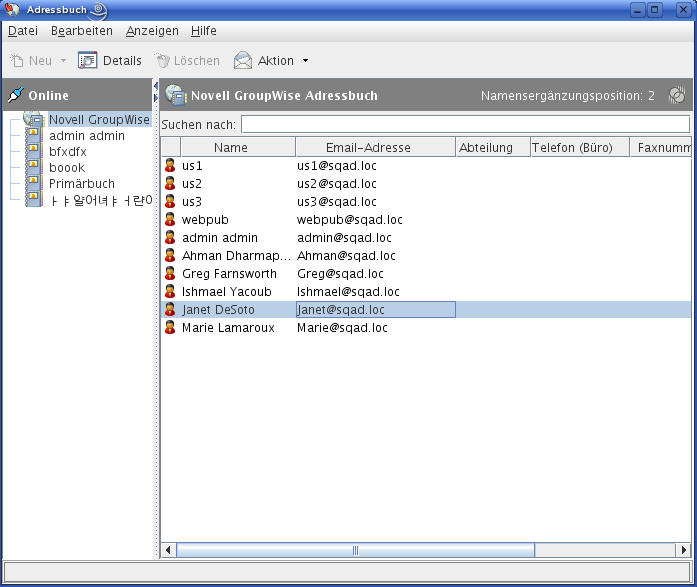Screen dimensions: 697x587
Task: Click the user icon for us1
Action: pyautogui.click(x=170, y=165)
